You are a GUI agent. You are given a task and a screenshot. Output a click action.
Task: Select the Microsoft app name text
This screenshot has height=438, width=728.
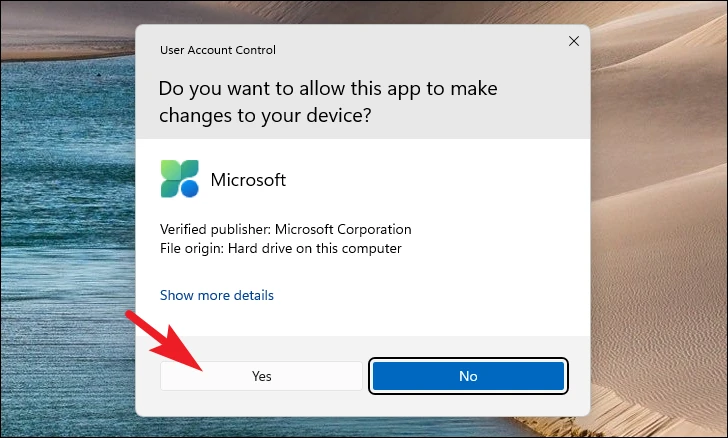pos(248,180)
